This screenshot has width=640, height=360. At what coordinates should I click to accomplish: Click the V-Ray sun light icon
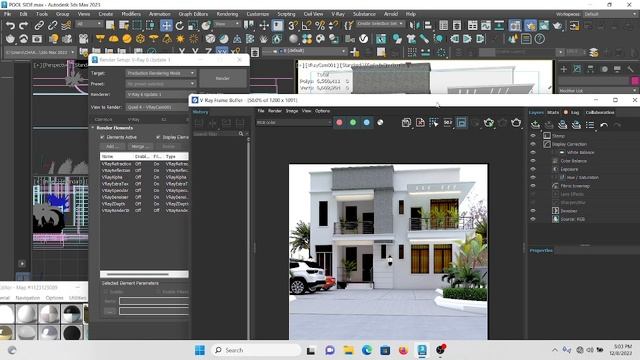(180, 39)
